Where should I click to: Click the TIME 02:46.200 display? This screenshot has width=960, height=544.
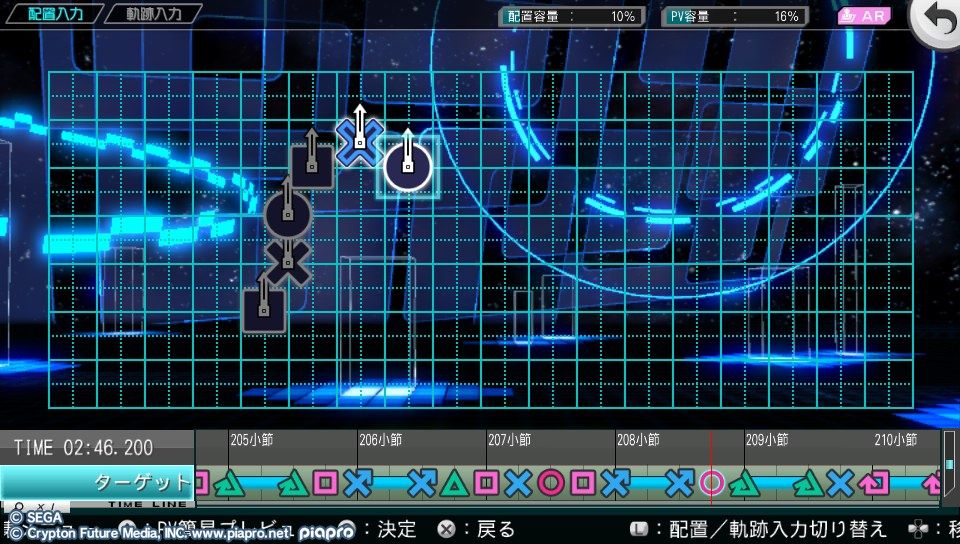coord(84,447)
